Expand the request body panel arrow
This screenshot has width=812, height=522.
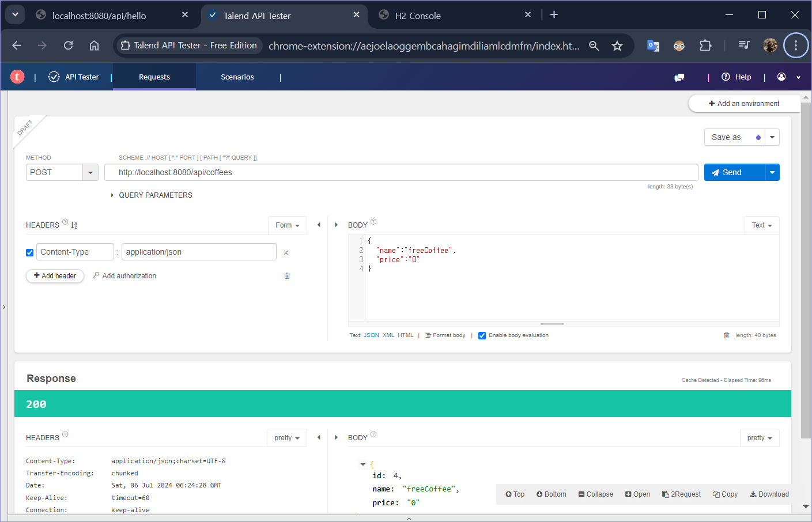[336, 225]
